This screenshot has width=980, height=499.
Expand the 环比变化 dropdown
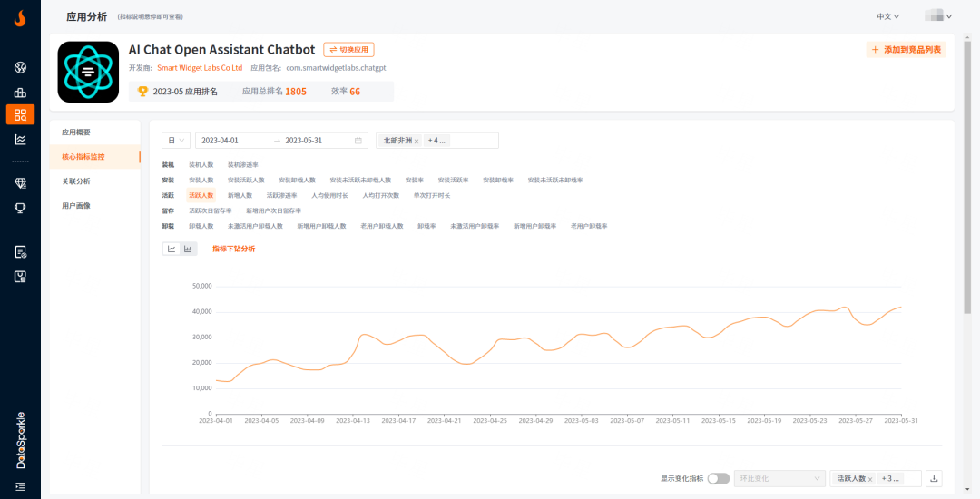[779, 478]
